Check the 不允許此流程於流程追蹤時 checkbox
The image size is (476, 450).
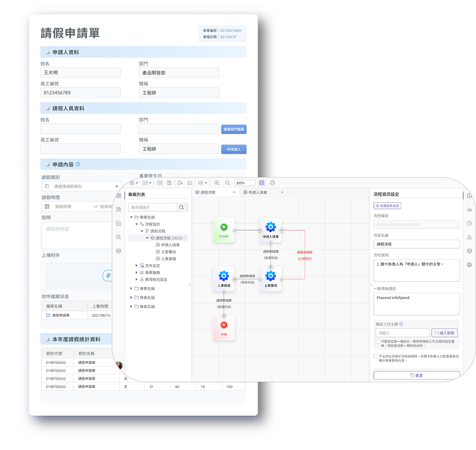point(376,356)
